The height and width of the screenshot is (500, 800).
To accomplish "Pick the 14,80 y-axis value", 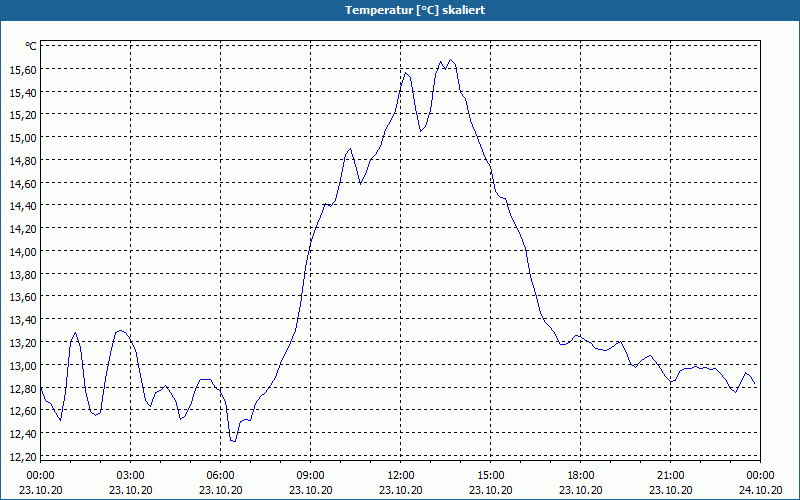I will tap(23, 161).
